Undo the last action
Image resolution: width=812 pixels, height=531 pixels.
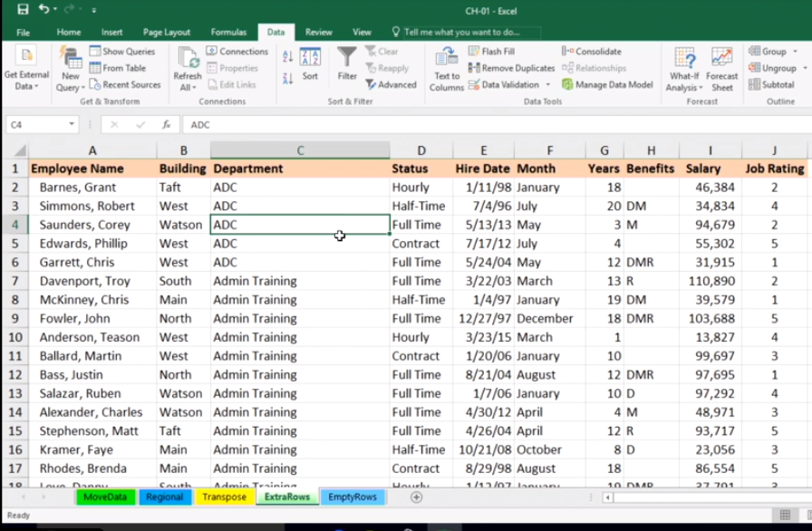coord(43,9)
